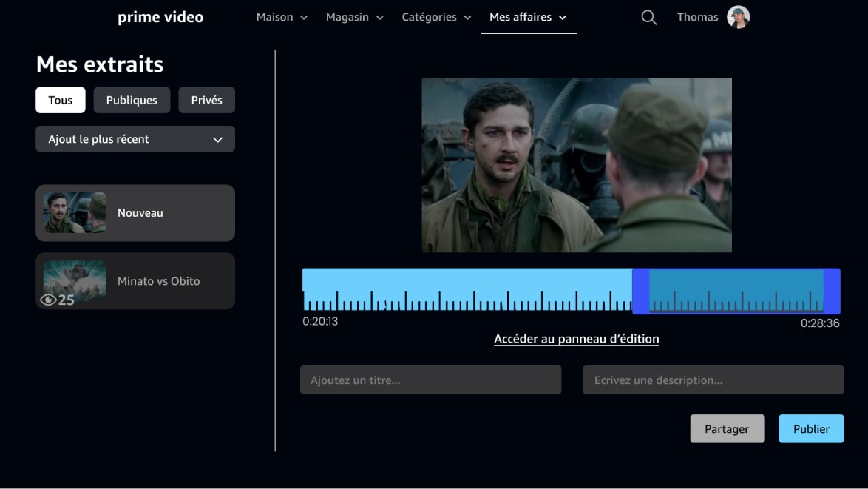Click Thomas's profile avatar
Image resolution: width=868 pixels, height=489 pixels.
738,17
